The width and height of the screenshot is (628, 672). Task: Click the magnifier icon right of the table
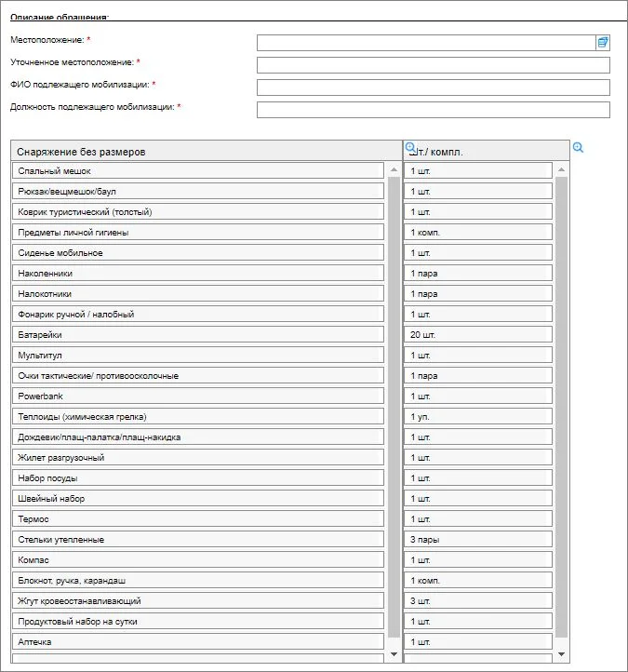(578, 148)
